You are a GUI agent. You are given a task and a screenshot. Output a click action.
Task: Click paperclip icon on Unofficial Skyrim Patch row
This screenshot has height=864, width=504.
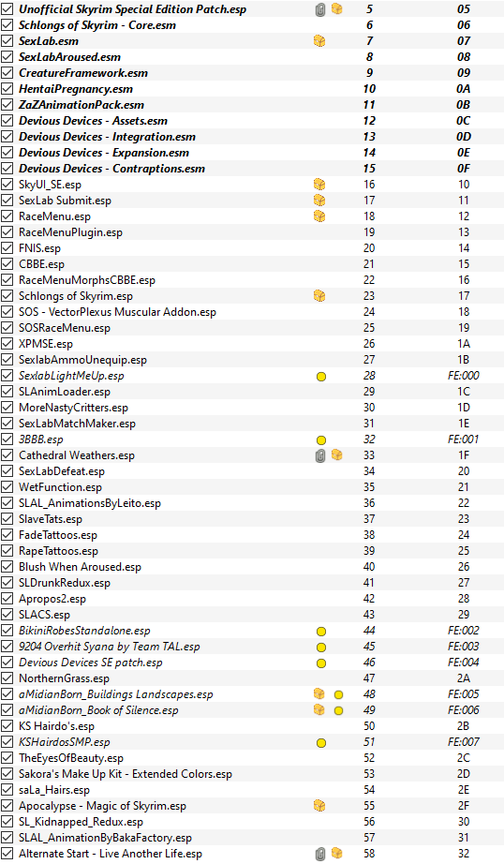320,9
